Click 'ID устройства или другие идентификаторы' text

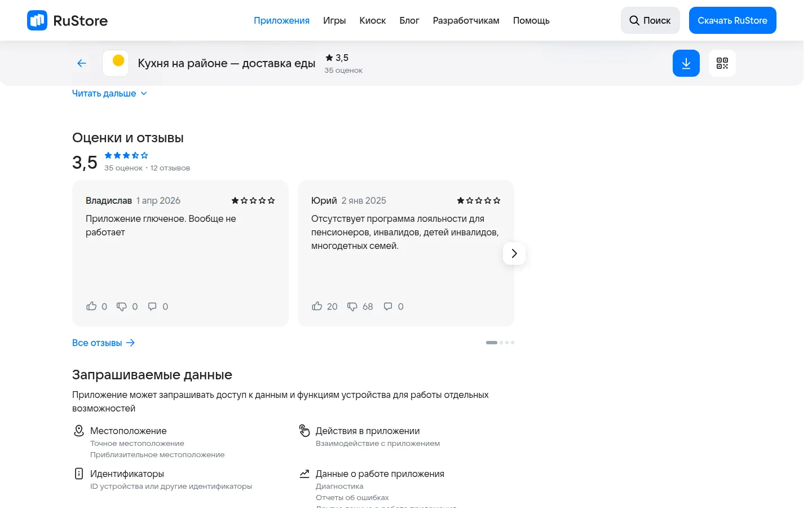point(171,487)
